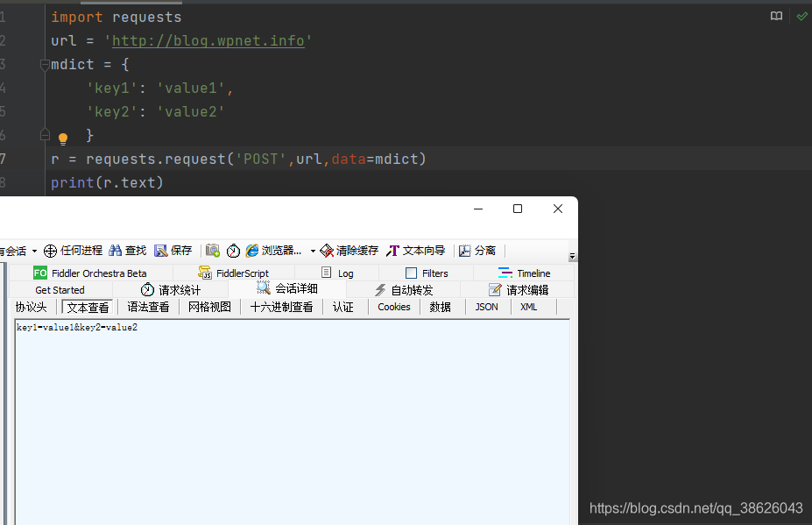This screenshot has height=525, width=812.
Task: Click the camera screenshot icon in toolbar
Action: click(x=212, y=251)
